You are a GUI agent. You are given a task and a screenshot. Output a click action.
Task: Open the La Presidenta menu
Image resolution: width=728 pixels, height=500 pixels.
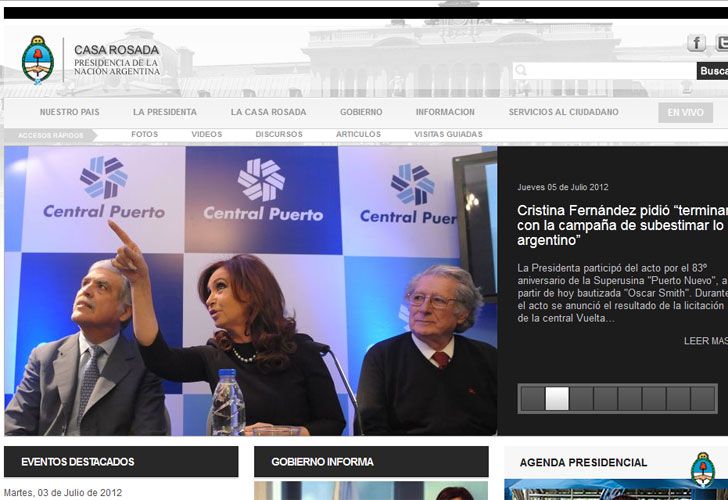(x=165, y=112)
